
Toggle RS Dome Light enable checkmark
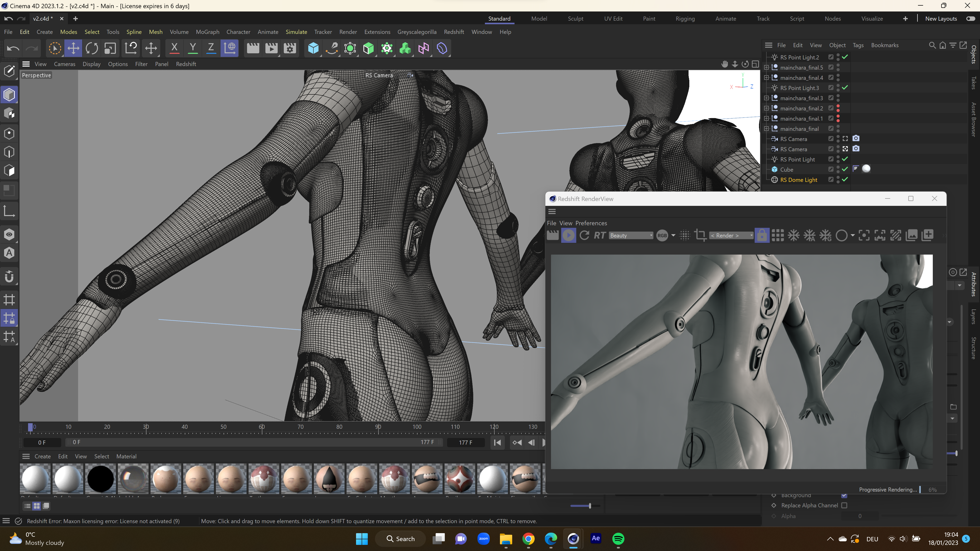(845, 180)
